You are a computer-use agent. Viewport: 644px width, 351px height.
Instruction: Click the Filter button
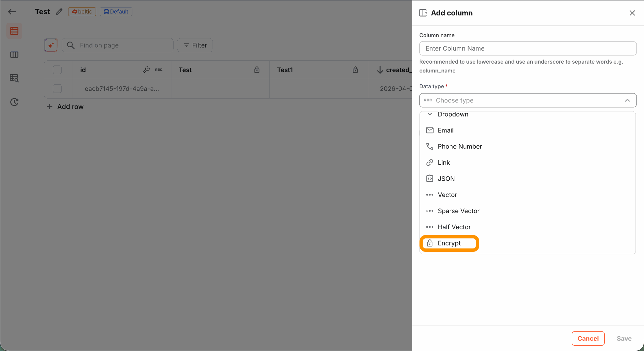[x=195, y=45]
